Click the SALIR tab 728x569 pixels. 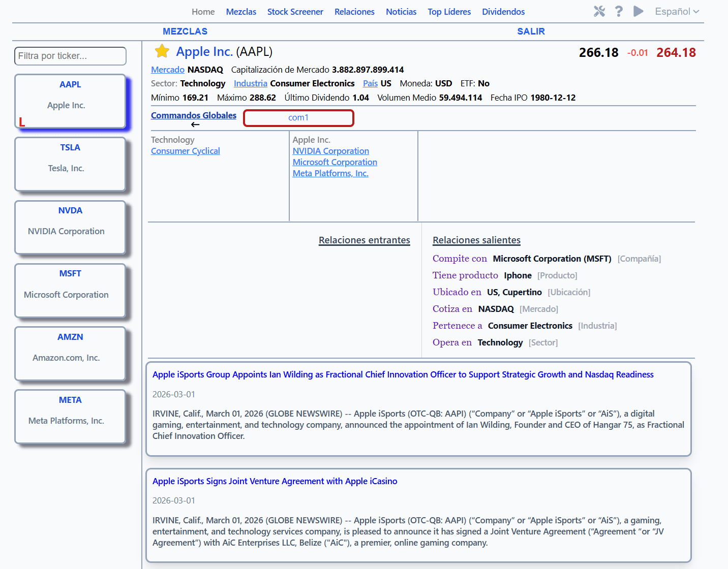point(531,31)
